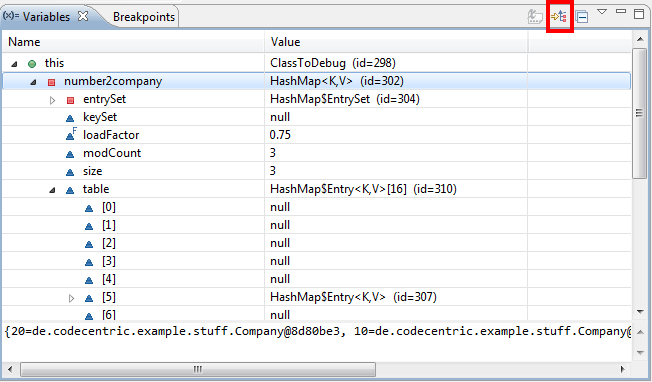
Task: Collapse the table array node
Action: (52, 190)
